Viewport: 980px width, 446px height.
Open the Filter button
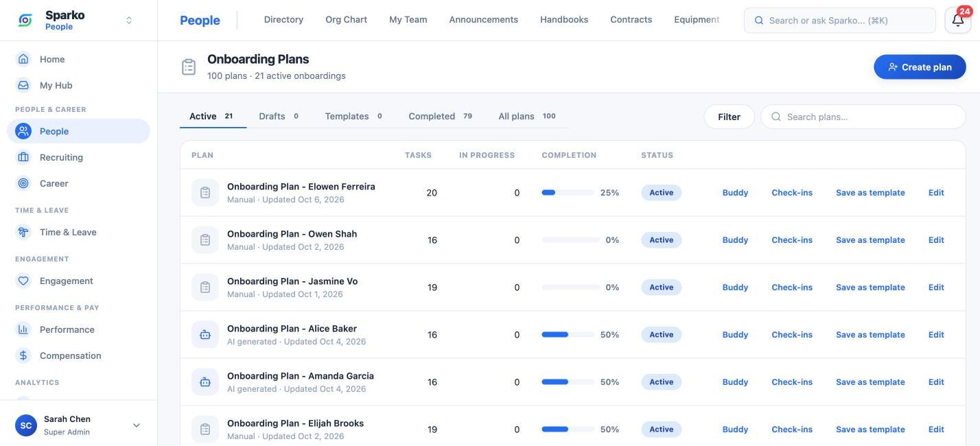[729, 117]
